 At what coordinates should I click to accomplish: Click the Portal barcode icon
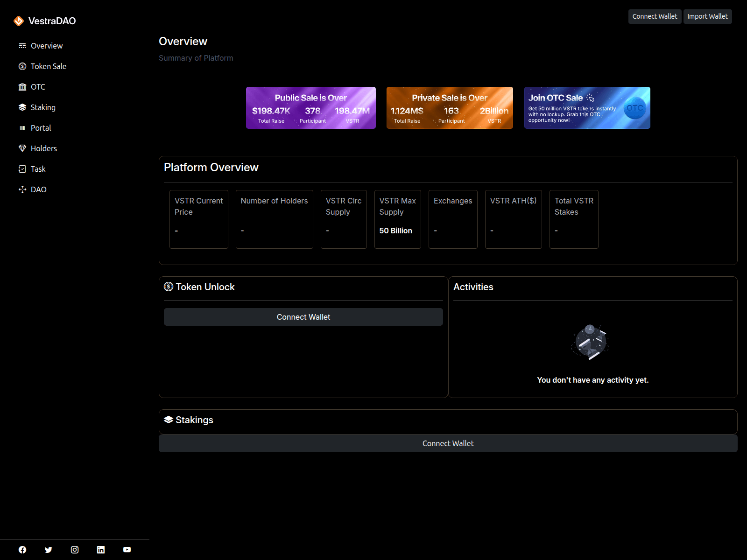[22, 128]
